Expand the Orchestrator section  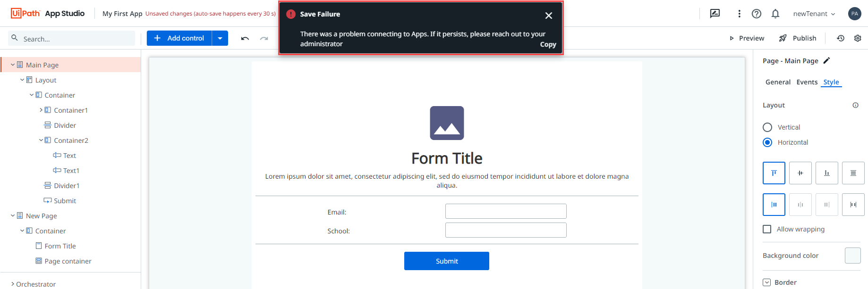[13, 284]
